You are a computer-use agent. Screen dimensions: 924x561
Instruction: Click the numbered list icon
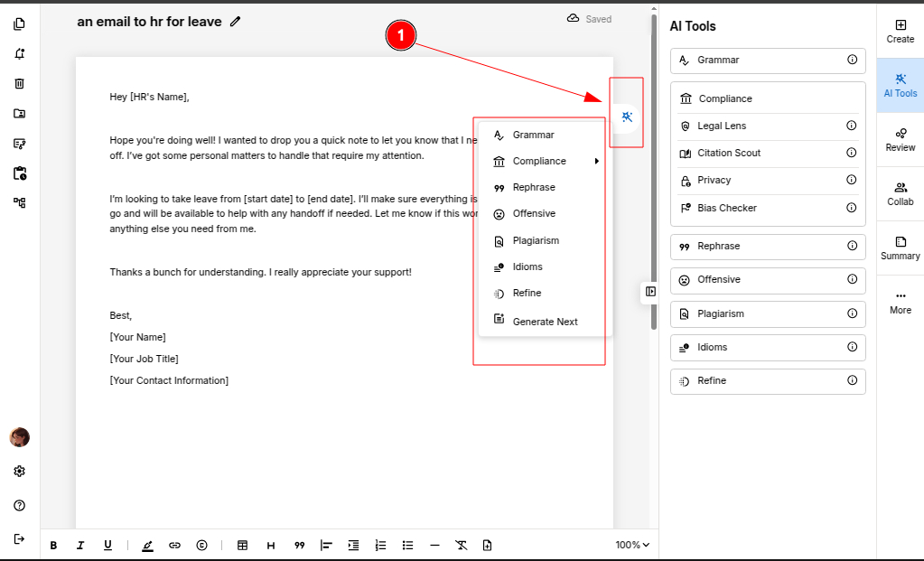[380, 545]
